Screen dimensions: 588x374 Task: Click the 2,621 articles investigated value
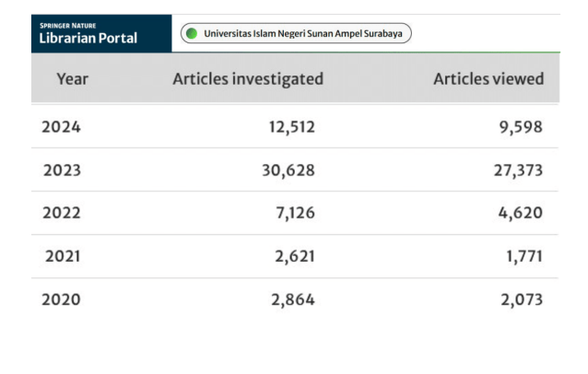tap(295, 256)
